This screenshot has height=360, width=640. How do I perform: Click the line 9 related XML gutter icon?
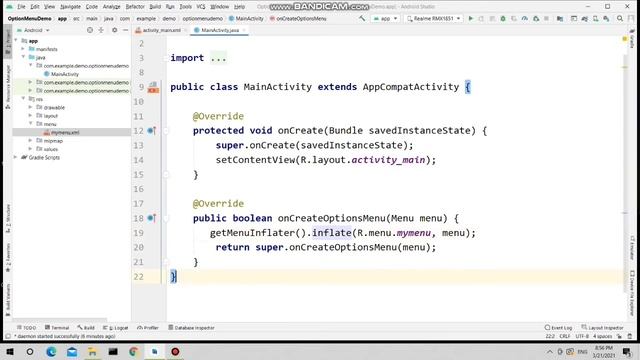click(x=153, y=87)
